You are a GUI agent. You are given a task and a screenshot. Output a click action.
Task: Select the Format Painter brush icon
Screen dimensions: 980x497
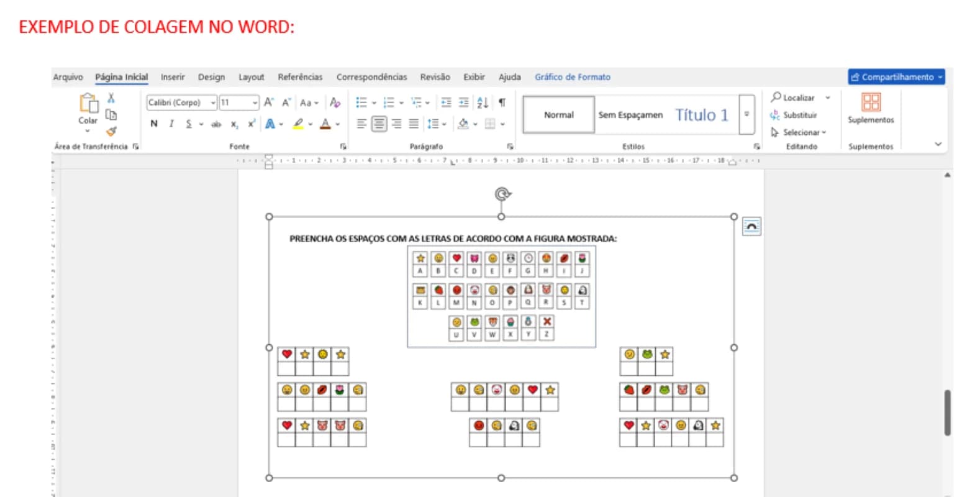pos(111,131)
